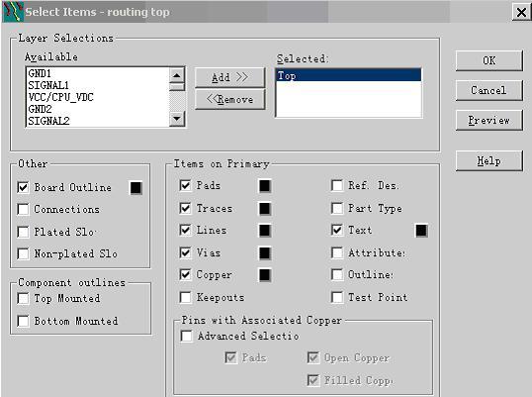
Task: Click the PADS app icon in title bar
Action: point(13,12)
